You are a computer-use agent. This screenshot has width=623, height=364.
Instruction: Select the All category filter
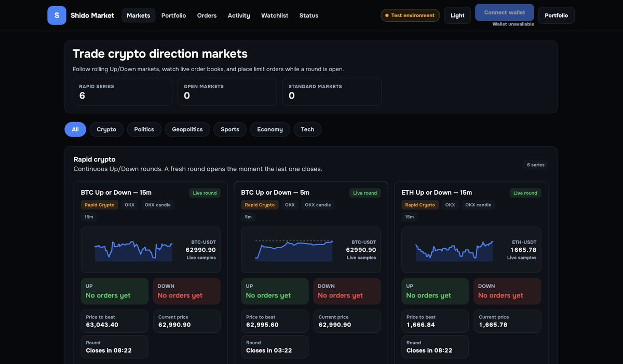pyautogui.click(x=75, y=129)
